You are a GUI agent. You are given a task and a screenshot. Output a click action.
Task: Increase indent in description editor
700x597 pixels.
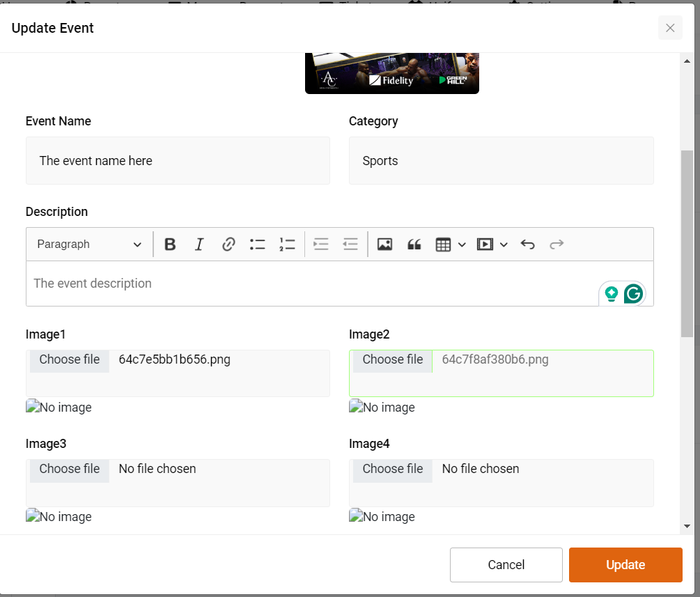coord(321,245)
